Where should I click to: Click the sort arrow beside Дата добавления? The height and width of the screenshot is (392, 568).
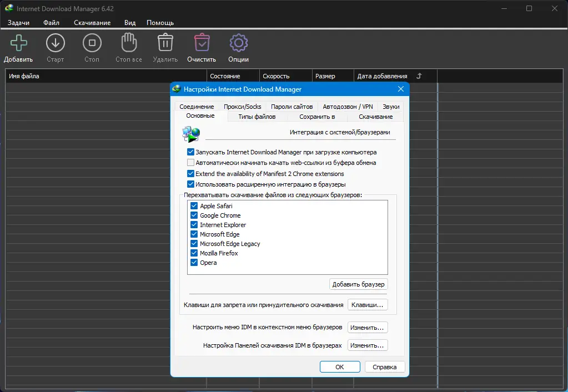tap(419, 76)
